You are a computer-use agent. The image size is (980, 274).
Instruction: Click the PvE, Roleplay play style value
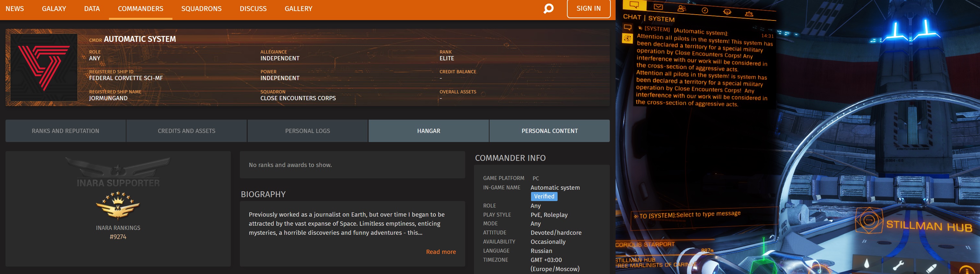click(x=549, y=215)
